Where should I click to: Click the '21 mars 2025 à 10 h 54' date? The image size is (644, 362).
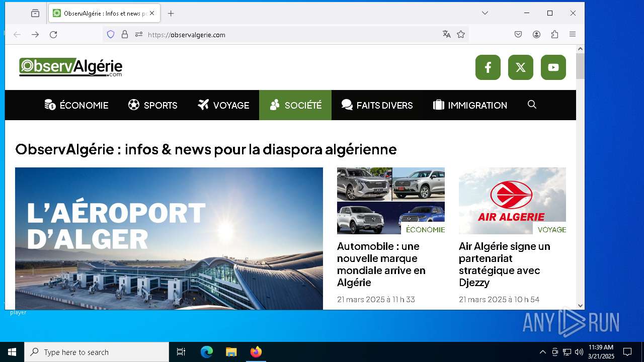click(499, 299)
